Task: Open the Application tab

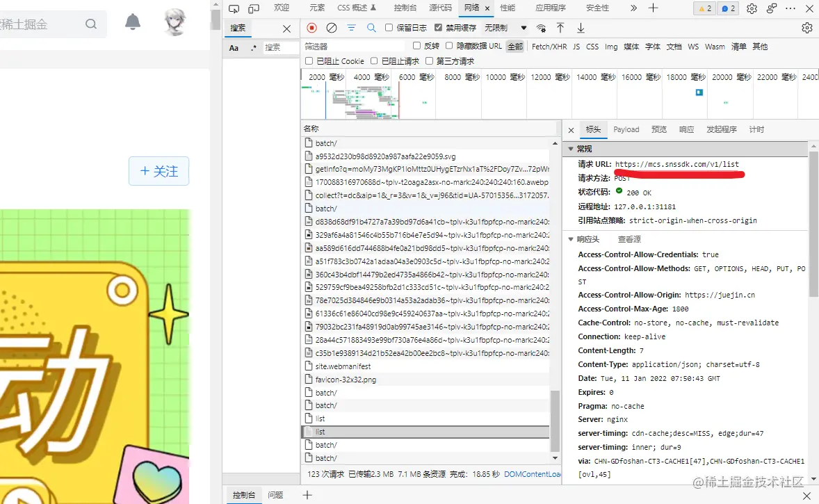Action: click(551, 8)
